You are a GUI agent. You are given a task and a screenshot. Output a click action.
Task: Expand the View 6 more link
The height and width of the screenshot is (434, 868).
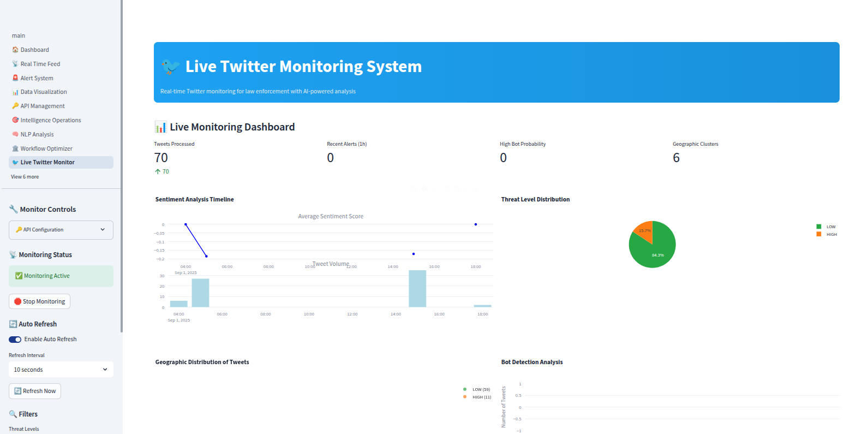point(25,177)
